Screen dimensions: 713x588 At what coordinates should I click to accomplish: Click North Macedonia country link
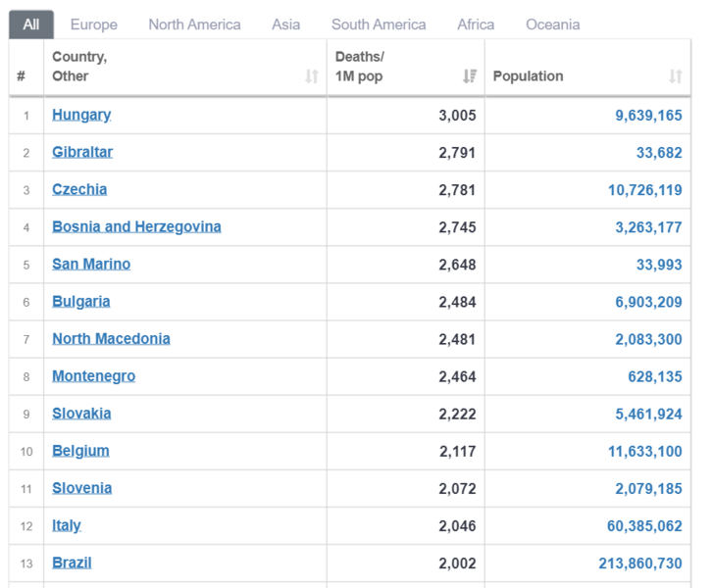click(111, 338)
